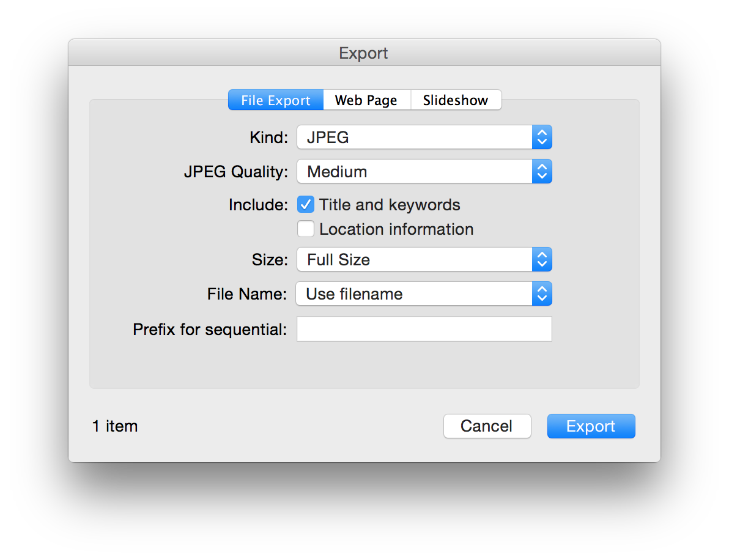Click the blue arrows beside Medium quality
Image resolution: width=729 pixels, height=560 pixels.
541,172
